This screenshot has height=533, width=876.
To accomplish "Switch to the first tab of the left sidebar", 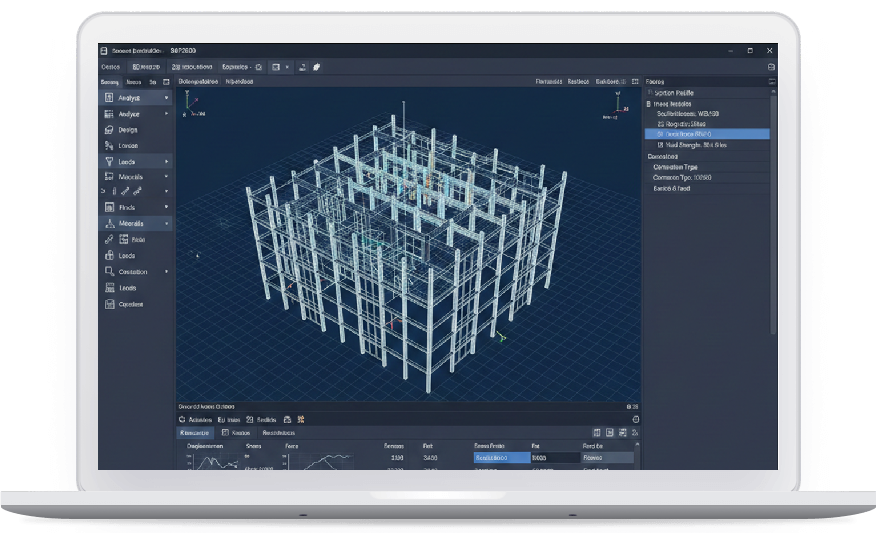I will tap(110, 82).
